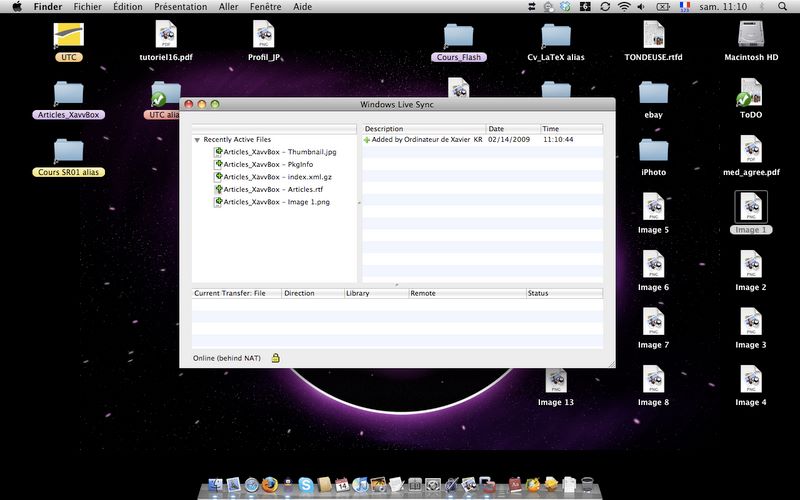
Task: Open Safari from the Dock
Action: 252,484
